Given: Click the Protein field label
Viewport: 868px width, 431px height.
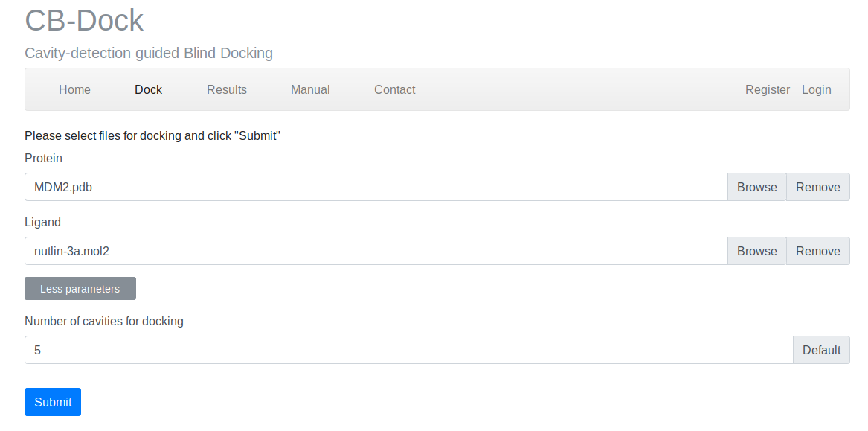Looking at the screenshot, I should pos(43,158).
